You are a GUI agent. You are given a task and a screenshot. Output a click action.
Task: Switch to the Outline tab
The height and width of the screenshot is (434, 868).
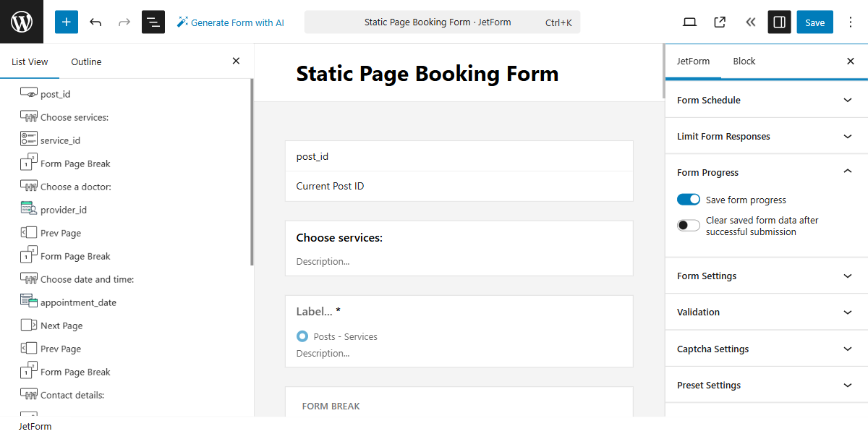[86, 61]
